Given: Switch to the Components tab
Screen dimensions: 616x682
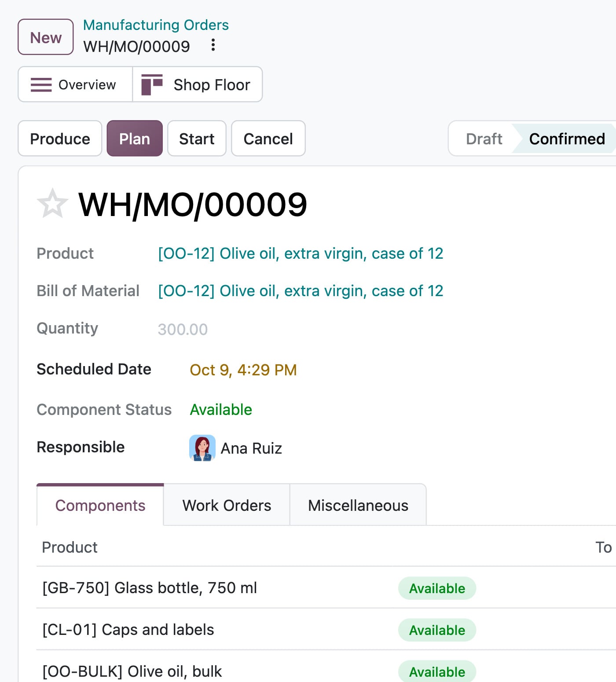Looking at the screenshot, I should 100,505.
